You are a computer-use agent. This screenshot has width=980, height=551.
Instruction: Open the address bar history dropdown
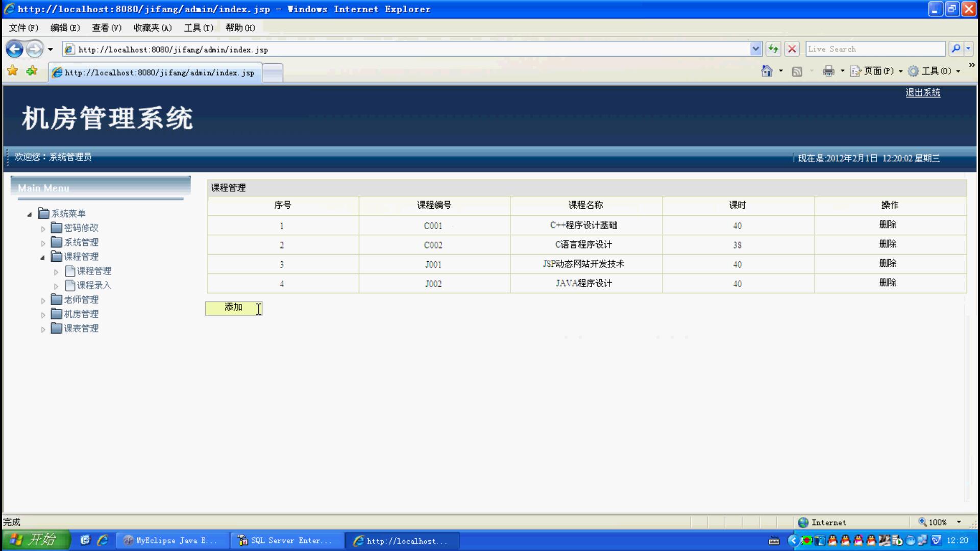pos(756,49)
